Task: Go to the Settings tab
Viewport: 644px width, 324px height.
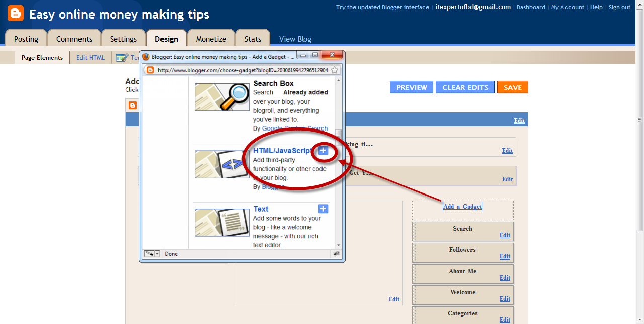Action: pos(123,39)
